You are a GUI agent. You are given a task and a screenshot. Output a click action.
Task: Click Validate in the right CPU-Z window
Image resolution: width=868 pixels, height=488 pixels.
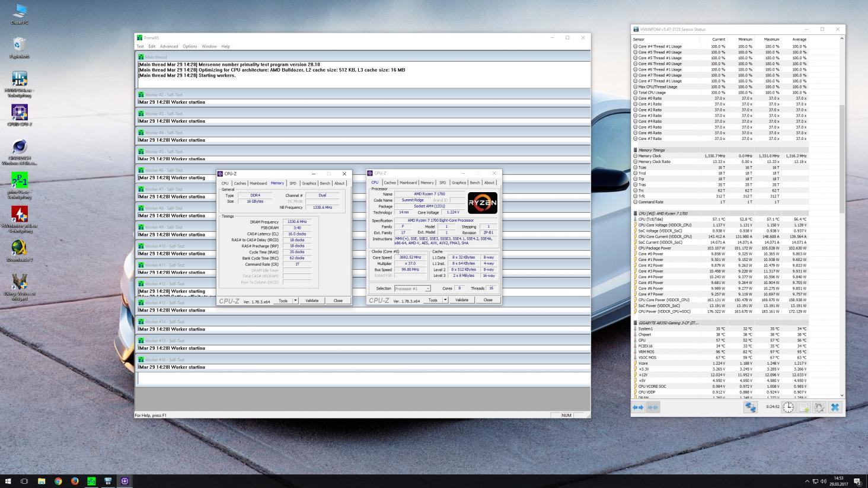[x=462, y=300]
